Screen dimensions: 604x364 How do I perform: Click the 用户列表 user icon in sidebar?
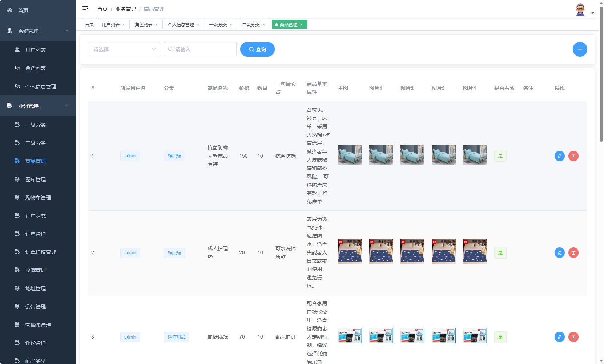(x=17, y=50)
